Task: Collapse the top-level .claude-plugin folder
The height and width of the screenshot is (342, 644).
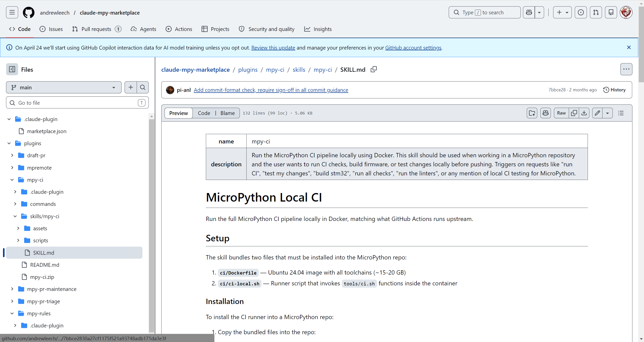Action: pos(9,119)
